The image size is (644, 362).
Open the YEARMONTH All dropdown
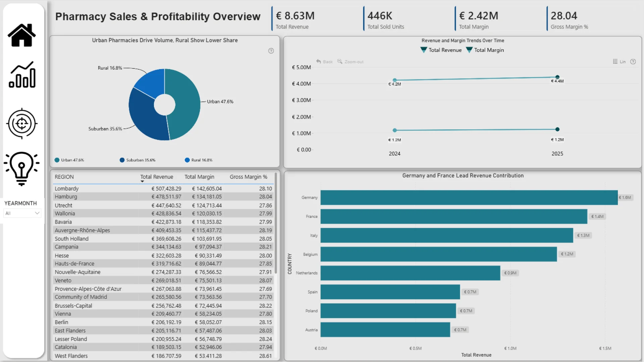pos(22,213)
